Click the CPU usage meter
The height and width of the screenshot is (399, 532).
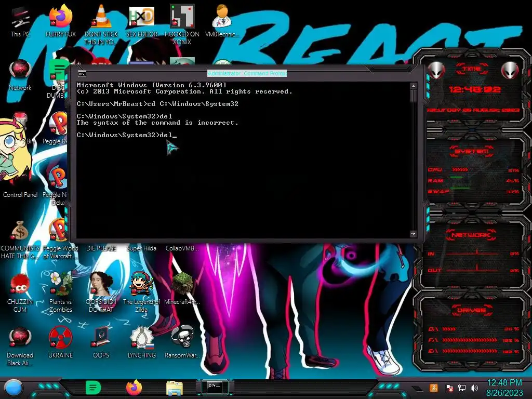point(473,170)
